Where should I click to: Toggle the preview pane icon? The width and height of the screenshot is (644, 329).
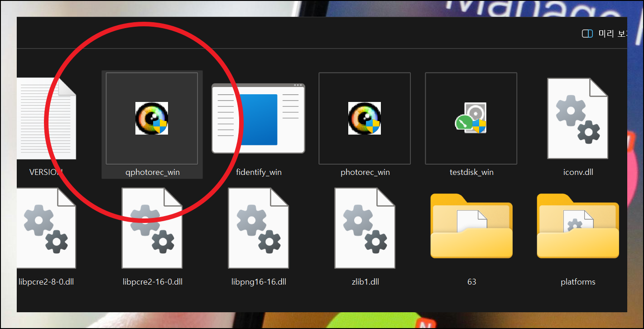tap(587, 34)
